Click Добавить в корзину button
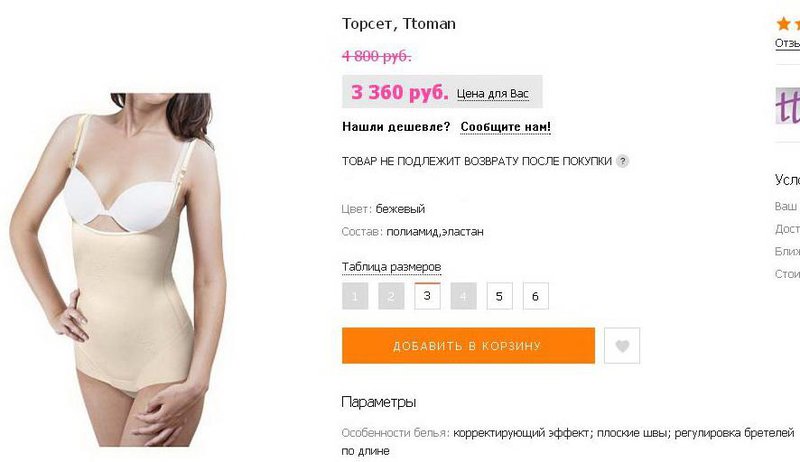800x462 pixels. 468,346
